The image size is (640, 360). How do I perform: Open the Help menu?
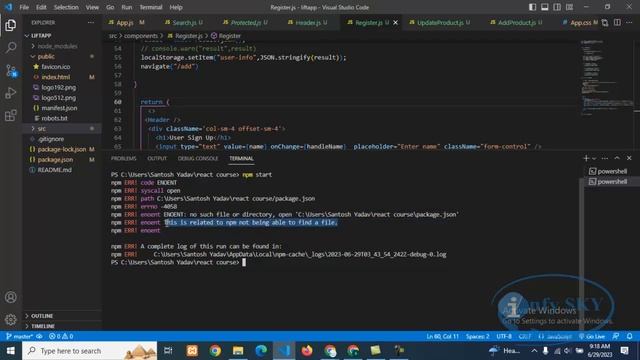(176, 7)
